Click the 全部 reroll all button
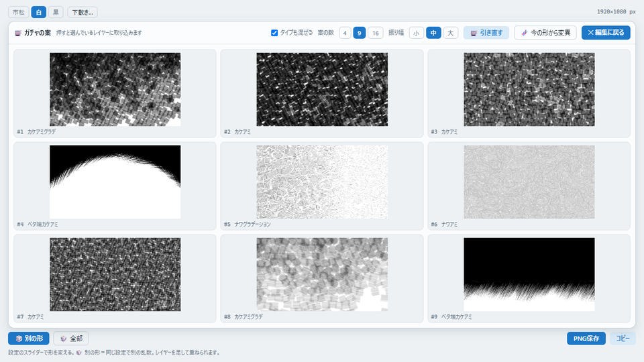This screenshot has height=362, width=644. coord(71,338)
